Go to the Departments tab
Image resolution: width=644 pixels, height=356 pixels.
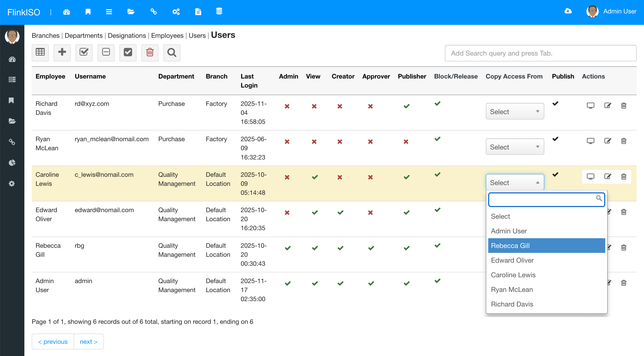(x=84, y=36)
